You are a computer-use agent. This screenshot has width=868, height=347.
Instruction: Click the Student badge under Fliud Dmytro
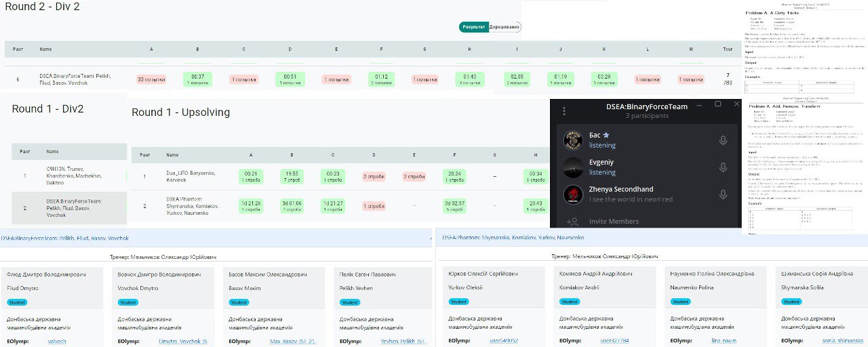(17, 302)
